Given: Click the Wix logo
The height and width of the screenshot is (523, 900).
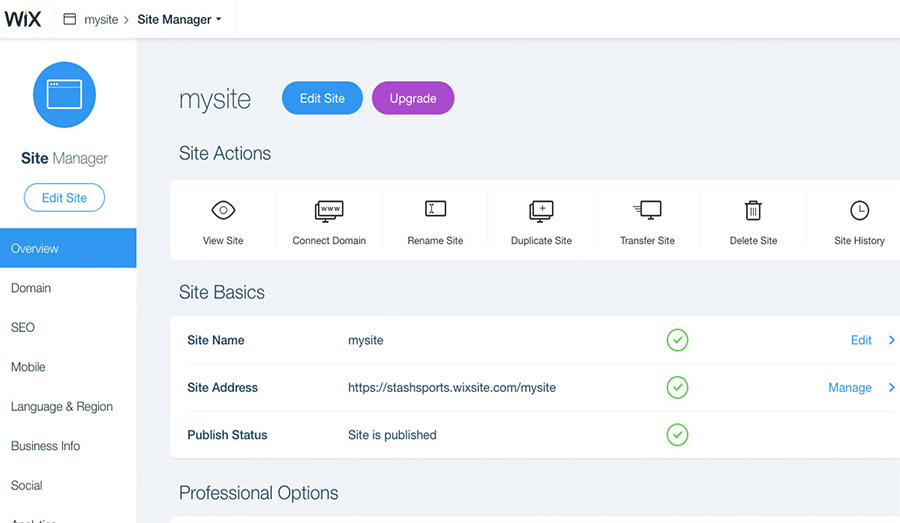Looking at the screenshot, I should (22, 19).
